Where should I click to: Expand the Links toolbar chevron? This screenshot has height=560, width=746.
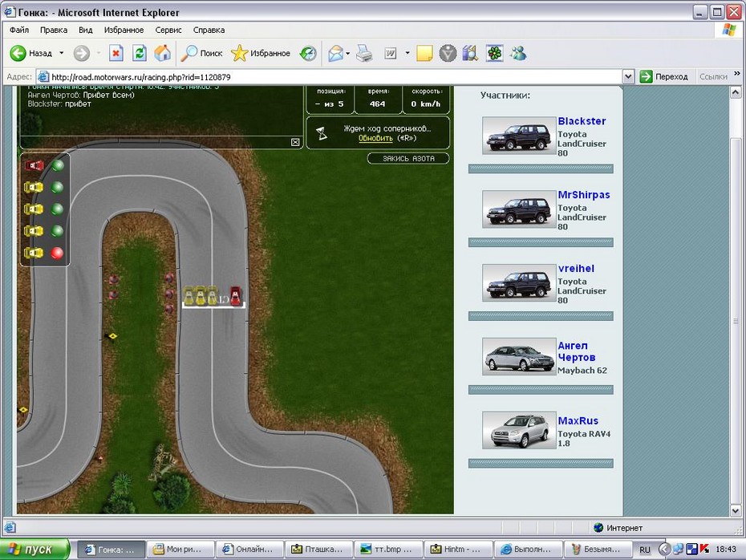click(737, 74)
